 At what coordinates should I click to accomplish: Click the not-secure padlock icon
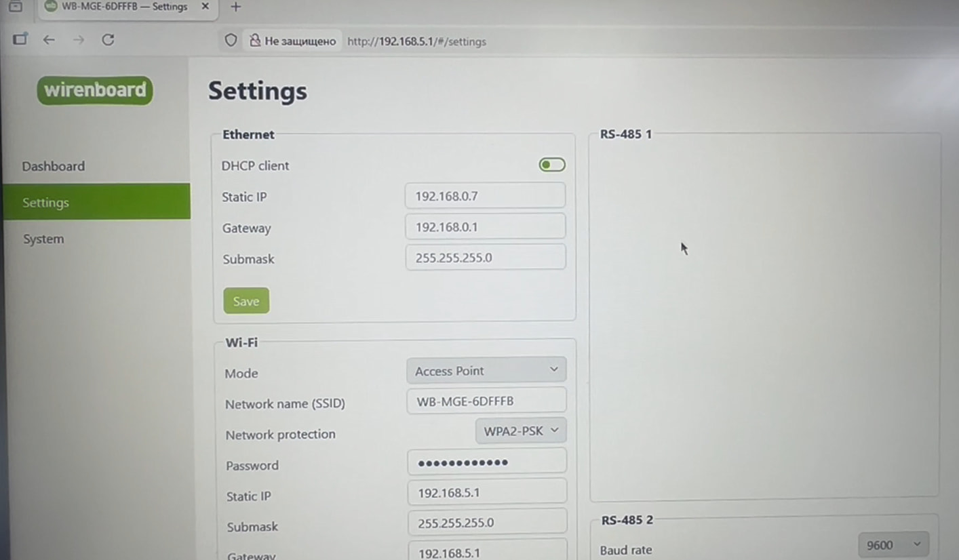pos(254,41)
